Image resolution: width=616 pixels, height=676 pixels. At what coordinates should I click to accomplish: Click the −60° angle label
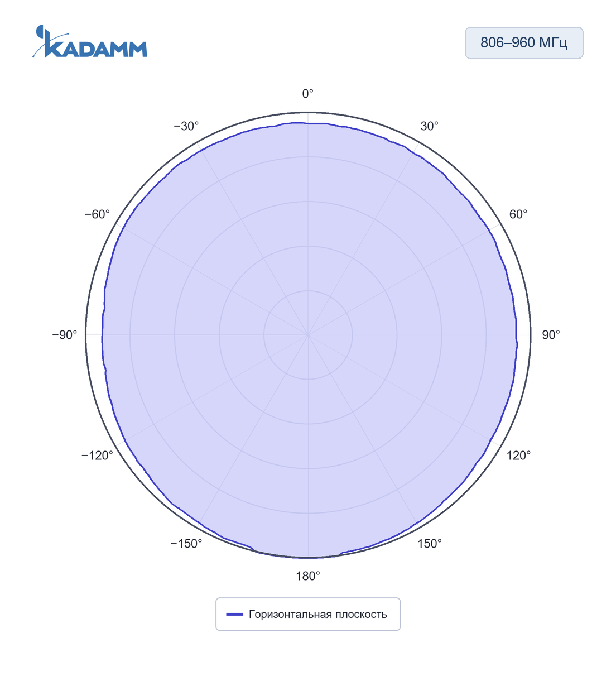click(98, 214)
